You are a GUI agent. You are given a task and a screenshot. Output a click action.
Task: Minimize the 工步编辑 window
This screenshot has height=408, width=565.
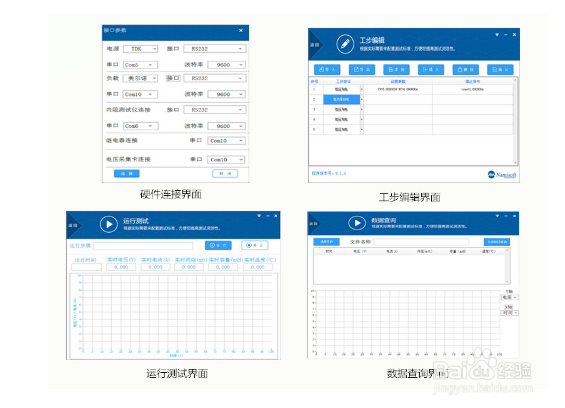(x=506, y=35)
